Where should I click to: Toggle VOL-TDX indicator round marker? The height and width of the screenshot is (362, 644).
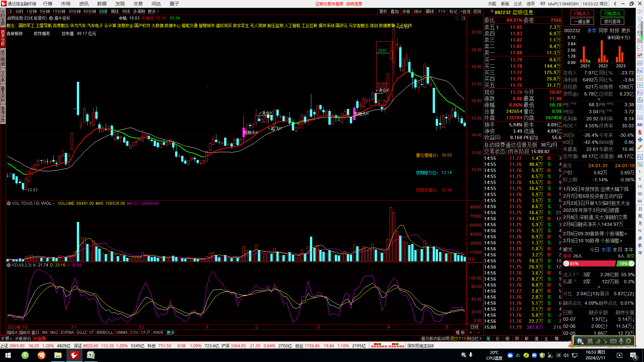(x=9, y=203)
